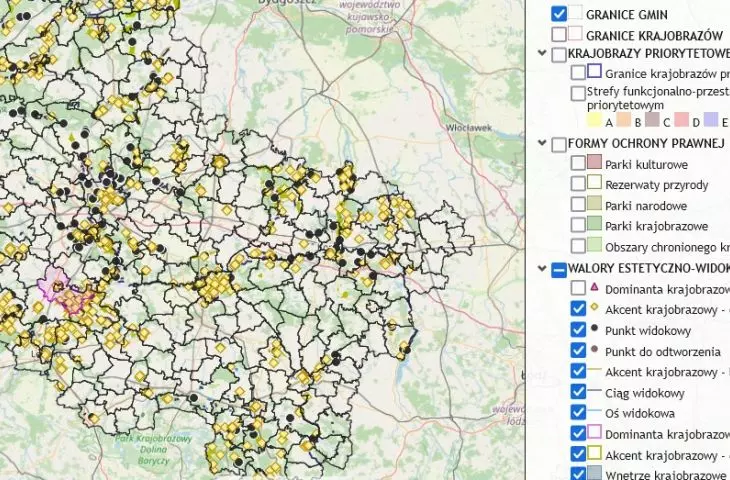Check the Obszary chronionego krajobrazu checkbox
The width and height of the screenshot is (730, 480).
point(578,246)
